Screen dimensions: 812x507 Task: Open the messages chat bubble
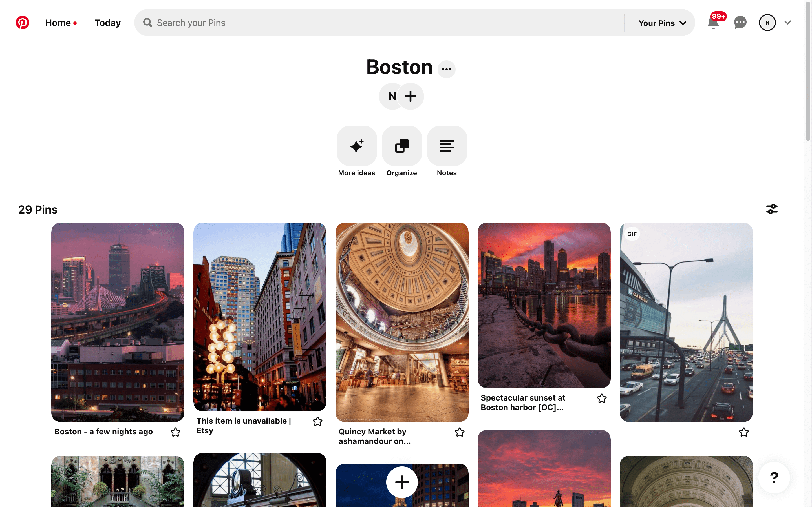click(740, 23)
